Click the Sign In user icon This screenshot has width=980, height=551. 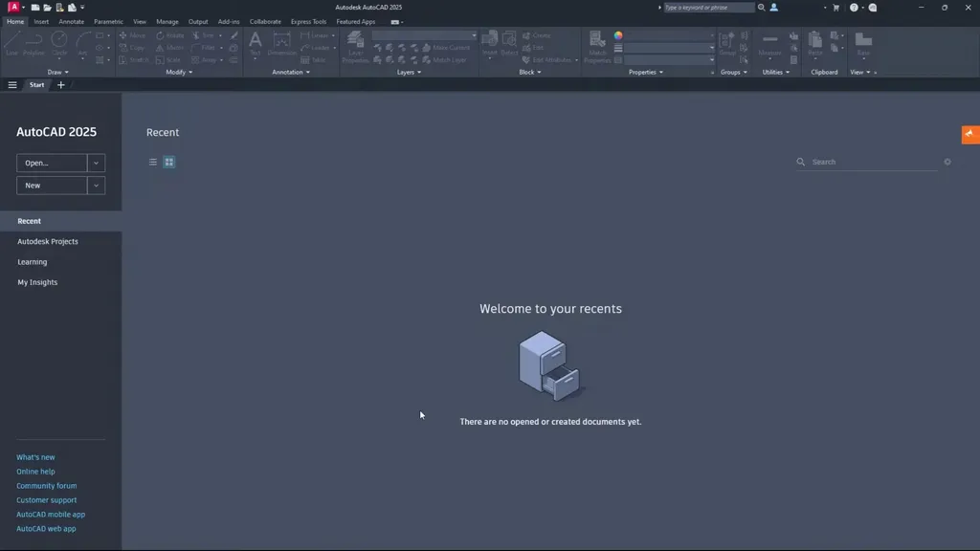pyautogui.click(x=773, y=8)
